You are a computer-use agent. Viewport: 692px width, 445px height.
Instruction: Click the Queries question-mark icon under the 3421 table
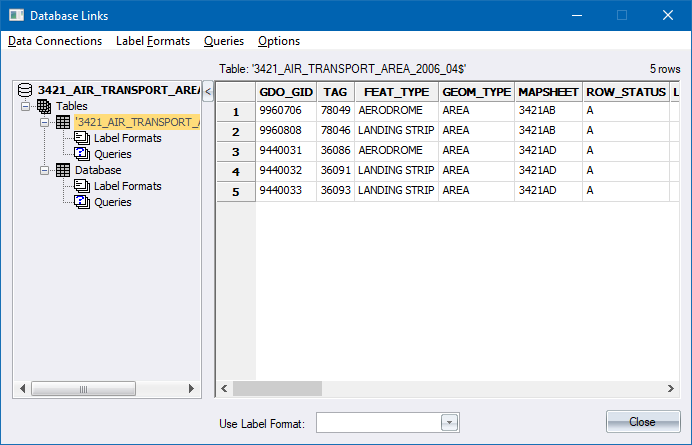tap(82, 154)
